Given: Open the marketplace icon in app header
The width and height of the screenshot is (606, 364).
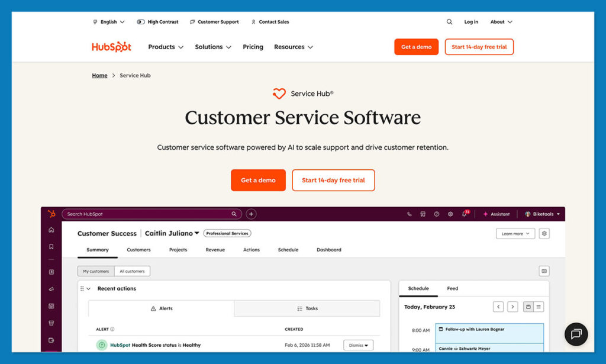Looking at the screenshot, I should coord(423,214).
